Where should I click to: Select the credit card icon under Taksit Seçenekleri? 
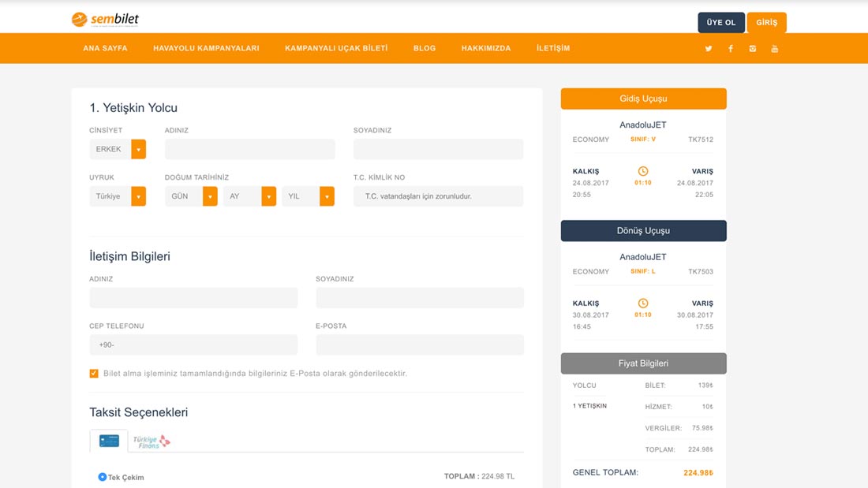[107, 441]
